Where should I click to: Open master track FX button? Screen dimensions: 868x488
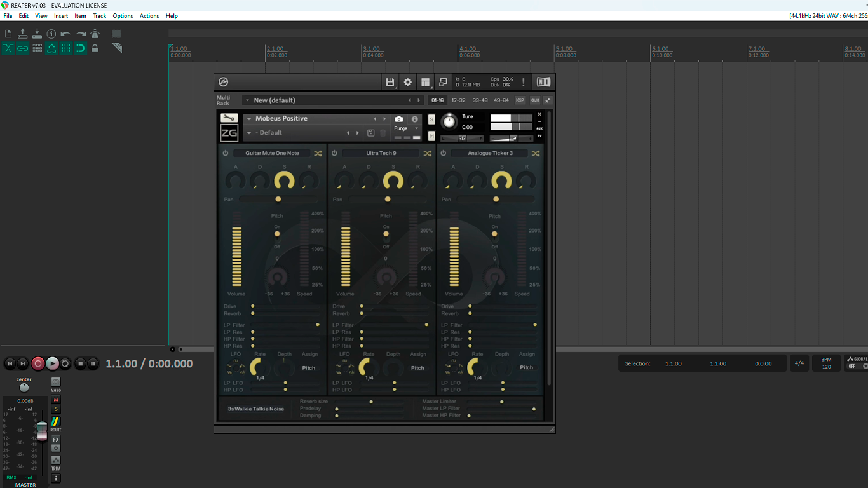click(56, 440)
